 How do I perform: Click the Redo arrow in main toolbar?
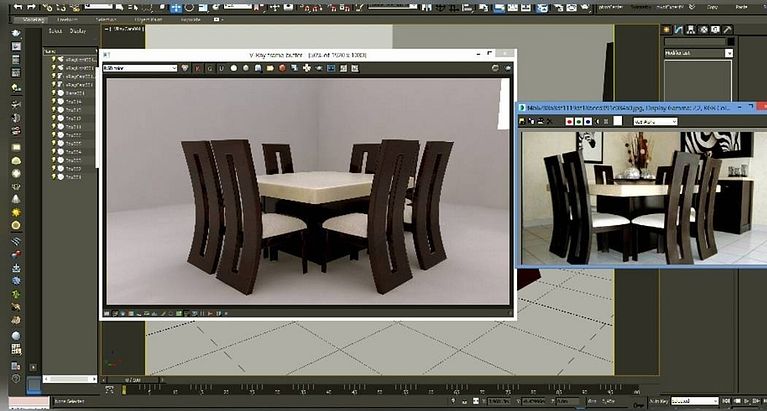point(29,7)
